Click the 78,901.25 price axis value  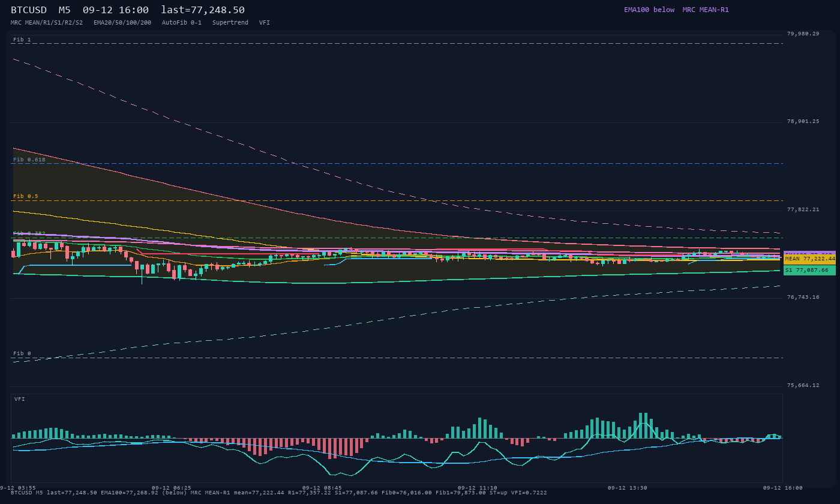tap(803, 121)
